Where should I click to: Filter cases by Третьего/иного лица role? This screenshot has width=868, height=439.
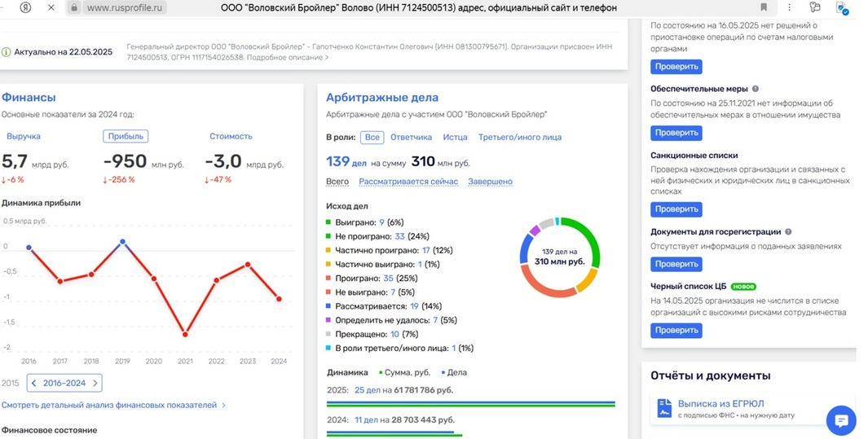(520, 137)
